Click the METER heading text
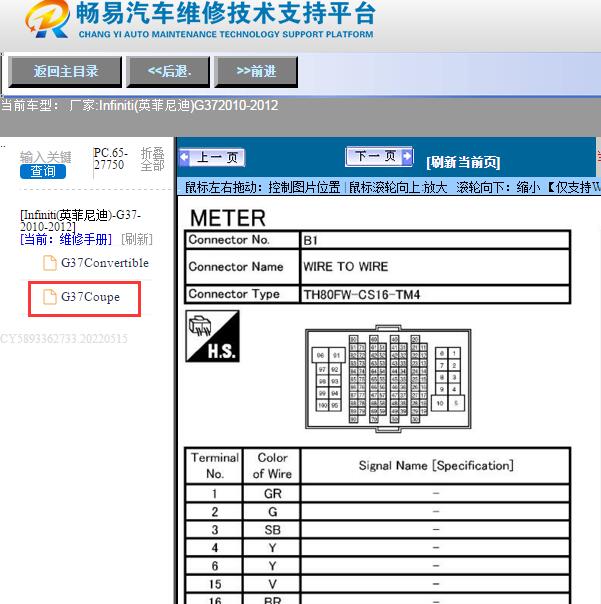 [228, 218]
